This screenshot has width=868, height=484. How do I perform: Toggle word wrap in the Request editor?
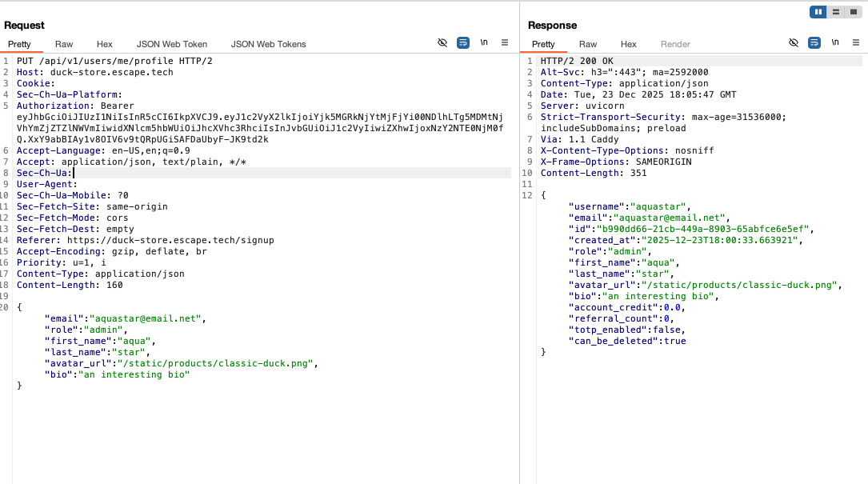click(x=463, y=43)
